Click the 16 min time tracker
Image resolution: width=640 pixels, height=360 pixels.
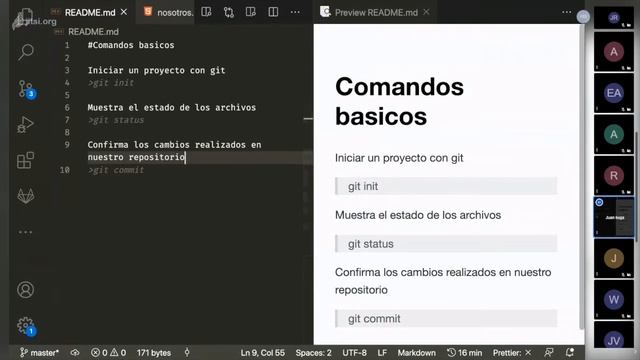(464, 353)
